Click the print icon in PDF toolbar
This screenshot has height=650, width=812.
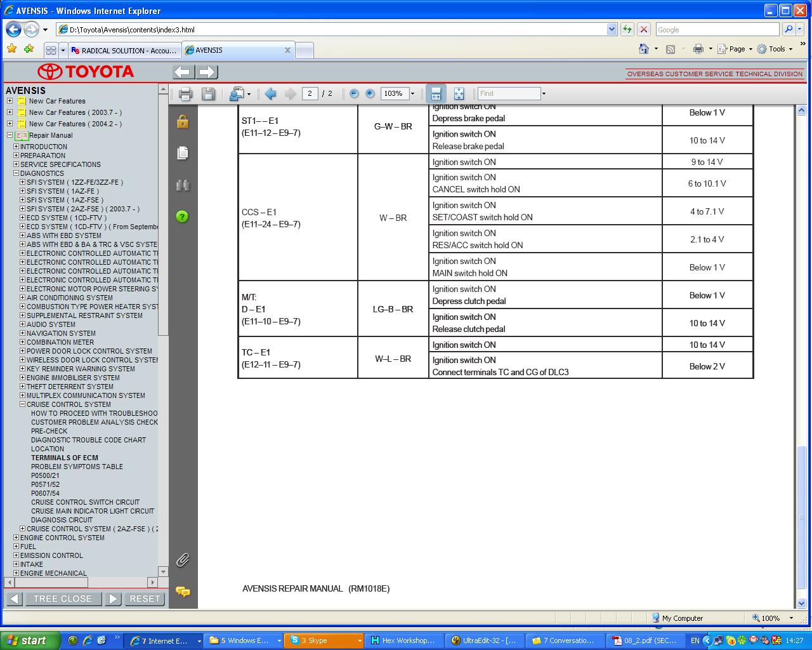click(185, 94)
